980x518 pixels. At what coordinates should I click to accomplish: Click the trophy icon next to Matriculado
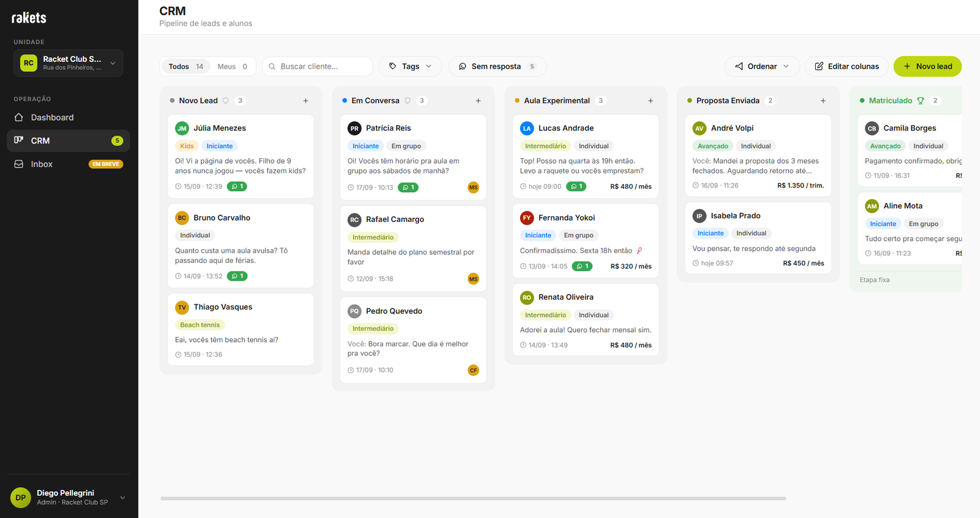pyautogui.click(x=921, y=101)
